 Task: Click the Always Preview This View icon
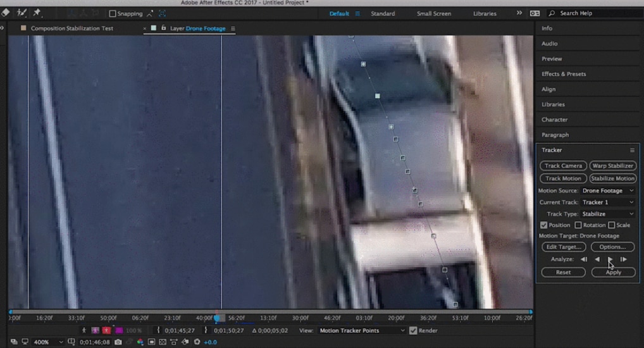(x=13, y=342)
